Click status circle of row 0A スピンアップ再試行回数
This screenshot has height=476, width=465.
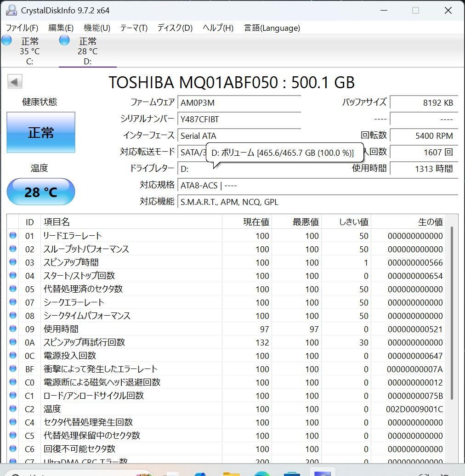[13, 342]
